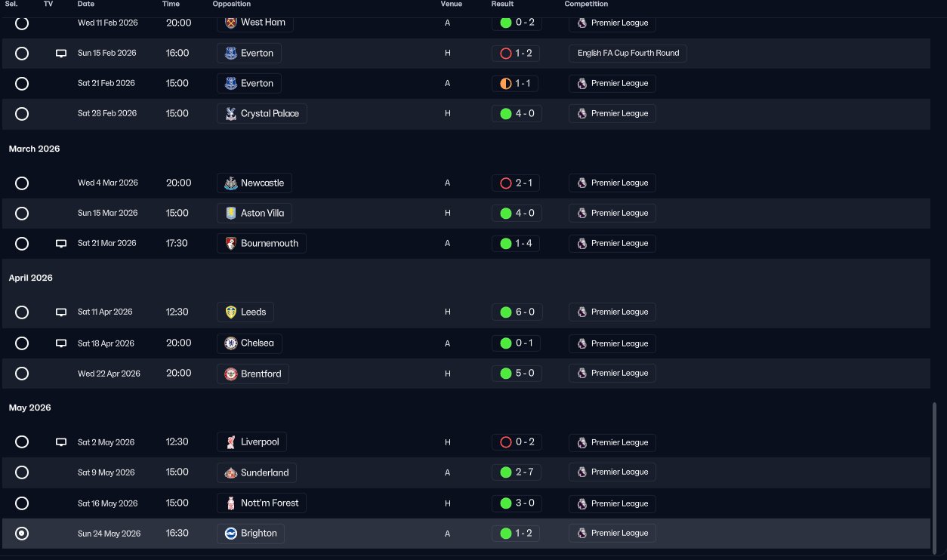Click the Competition column header

(586, 5)
